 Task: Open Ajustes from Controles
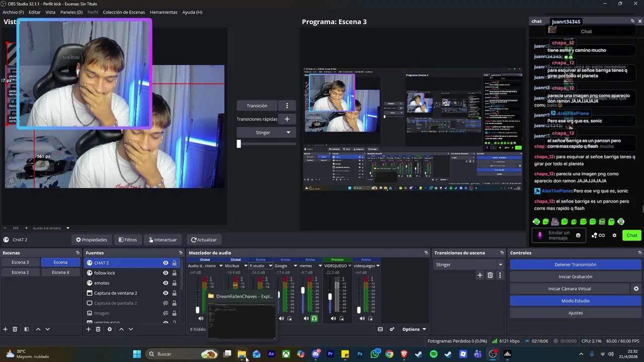pyautogui.click(x=576, y=313)
